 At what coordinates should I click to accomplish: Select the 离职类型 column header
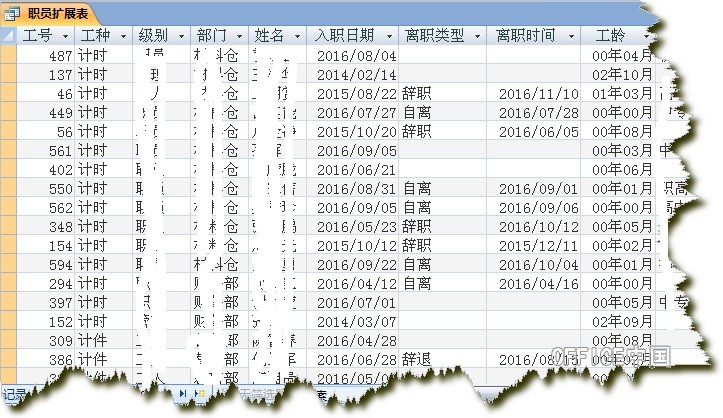click(x=442, y=35)
